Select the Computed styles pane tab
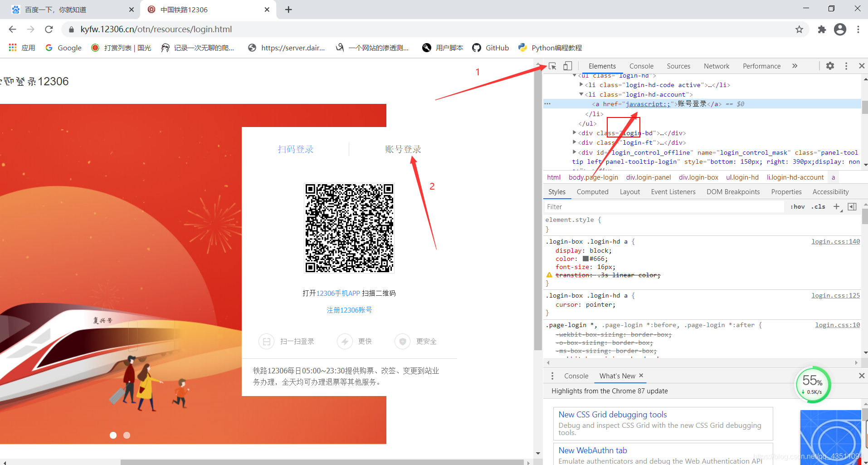Viewport: 868px width, 465px height. pos(592,192)
